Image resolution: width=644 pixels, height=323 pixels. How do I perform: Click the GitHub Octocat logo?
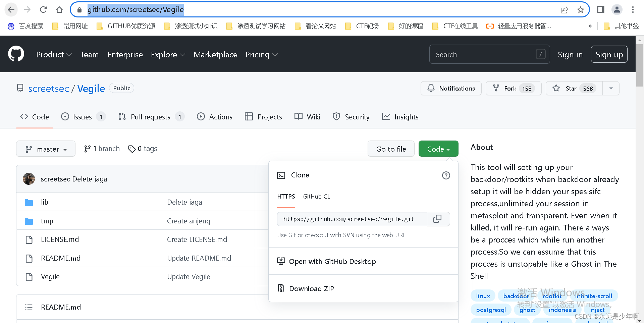(16, 54)
